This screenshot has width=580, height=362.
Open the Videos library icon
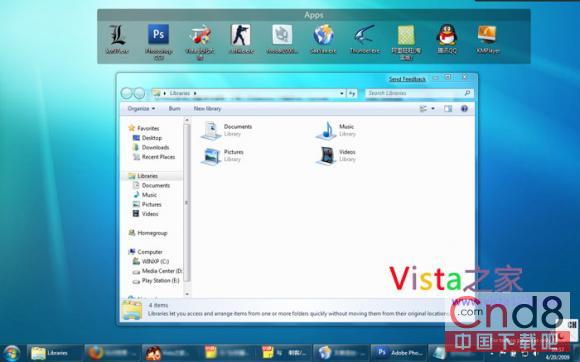[x=327, y=156]
